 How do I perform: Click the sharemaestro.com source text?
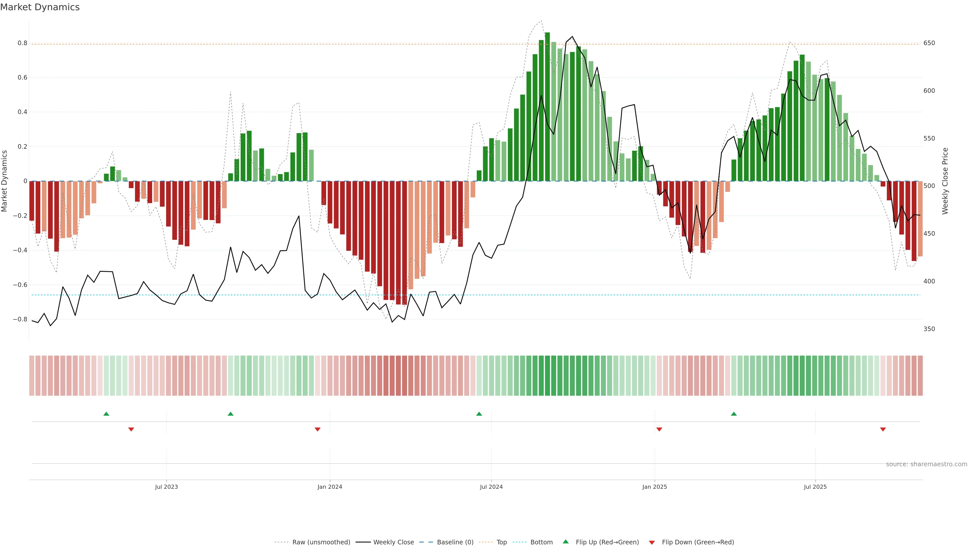point(926,464)
